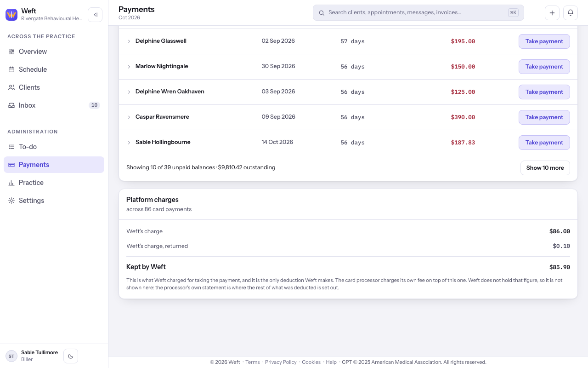The height and width of the screenshot is (368, 588).
Task: Open the Practice section
Action: 54,183
